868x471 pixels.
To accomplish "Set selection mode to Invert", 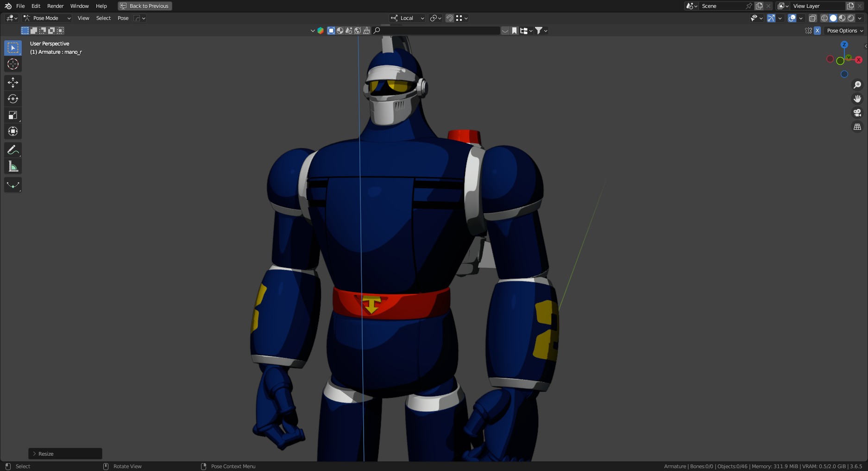I will tap(51, 31).
